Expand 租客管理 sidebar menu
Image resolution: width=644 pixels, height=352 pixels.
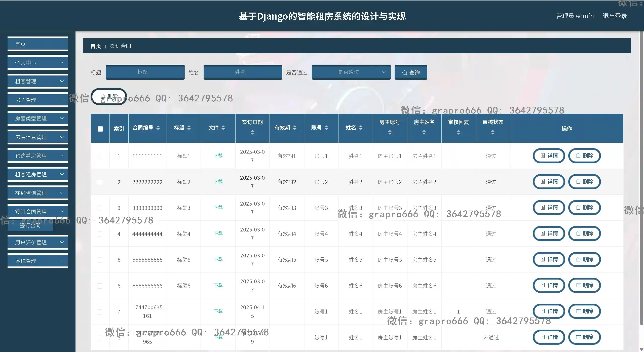(38, 81)
